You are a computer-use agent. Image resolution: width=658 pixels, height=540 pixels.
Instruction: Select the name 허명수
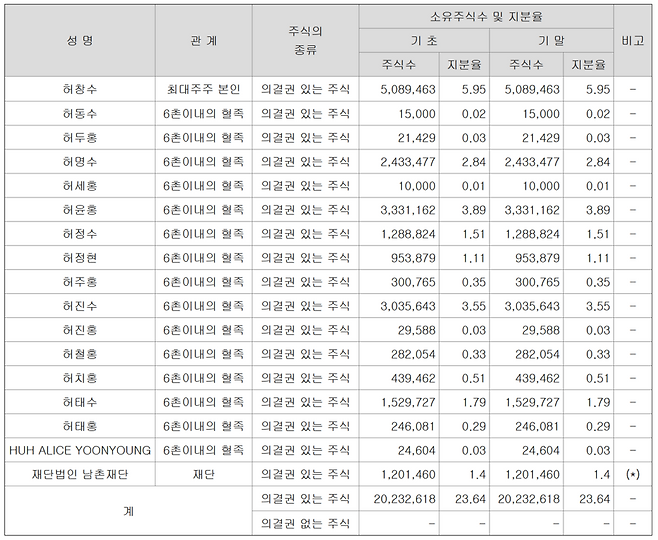(79, 161)
